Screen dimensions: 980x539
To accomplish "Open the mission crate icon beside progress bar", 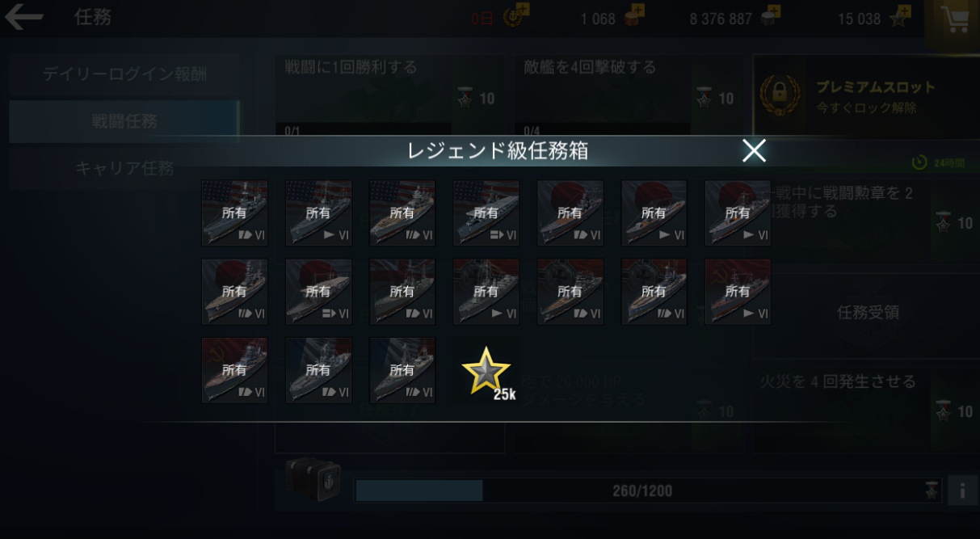I will (x=313, y=481).
